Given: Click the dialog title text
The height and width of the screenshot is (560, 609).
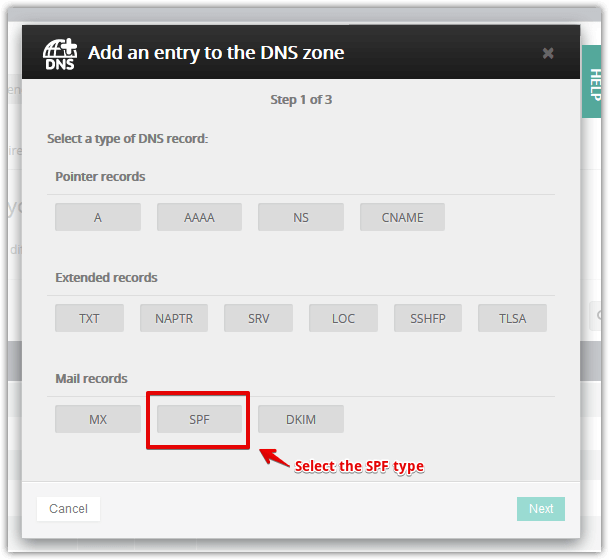Looking at the screenshot, I should click(x=216, y=53).
